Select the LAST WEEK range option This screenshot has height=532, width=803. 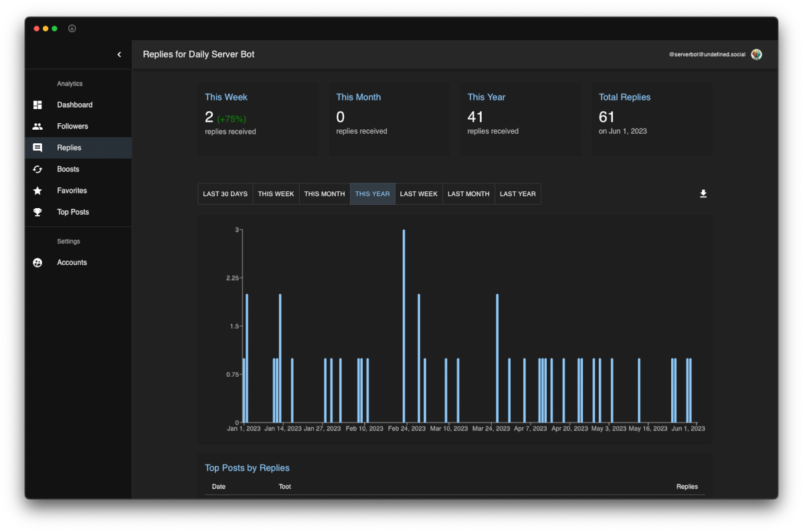pos(419,194)
